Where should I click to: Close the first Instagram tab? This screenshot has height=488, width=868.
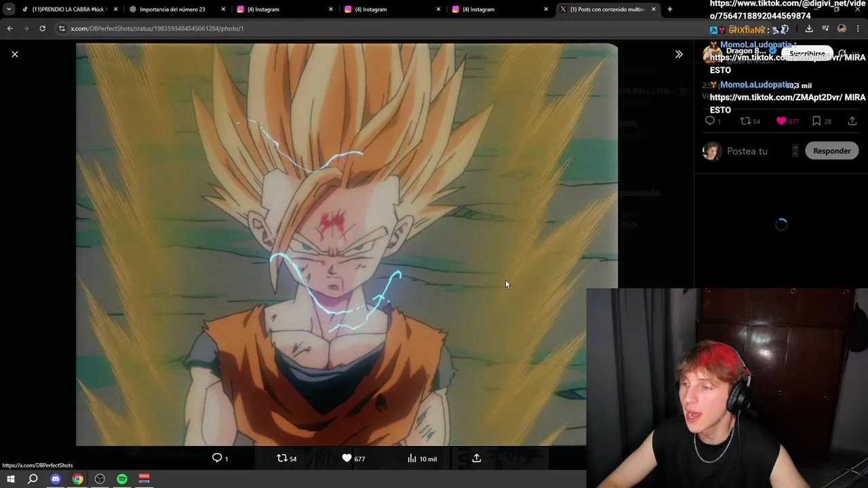[x=331, y=9]
